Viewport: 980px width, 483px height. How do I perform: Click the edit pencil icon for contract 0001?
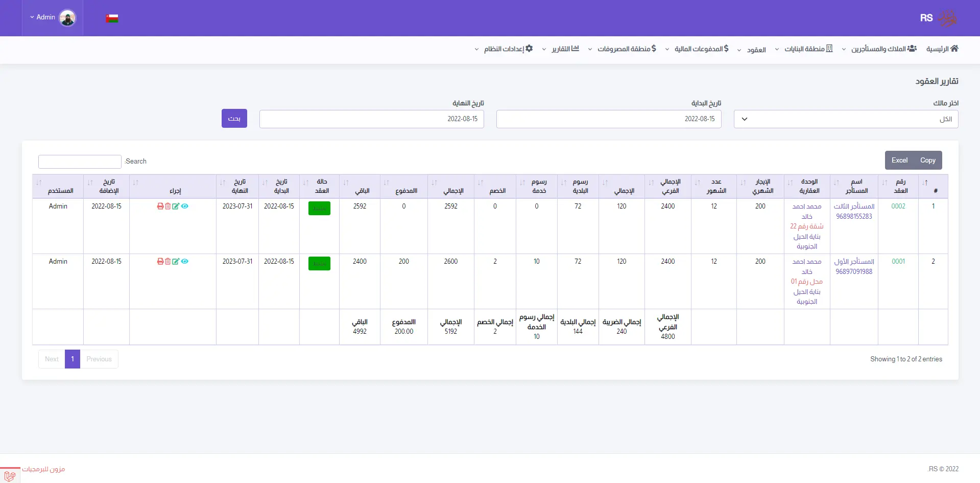click(176, 262)
